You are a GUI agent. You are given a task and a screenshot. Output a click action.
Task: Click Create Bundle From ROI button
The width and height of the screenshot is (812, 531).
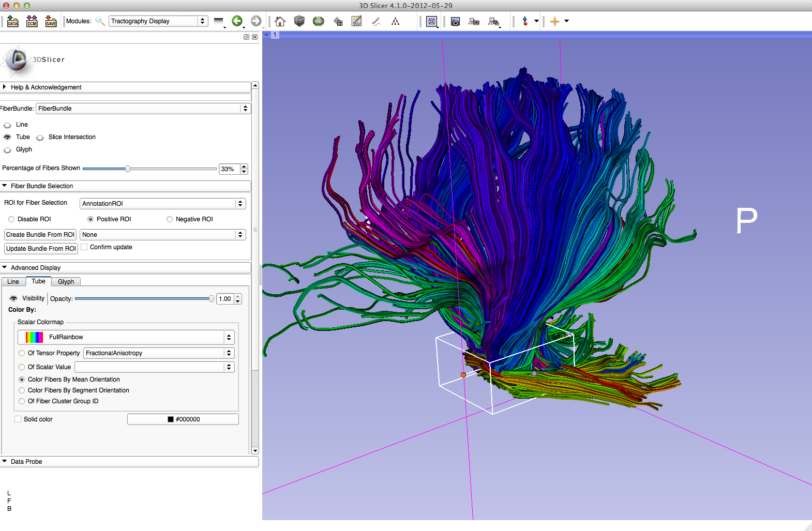point(40,235)
